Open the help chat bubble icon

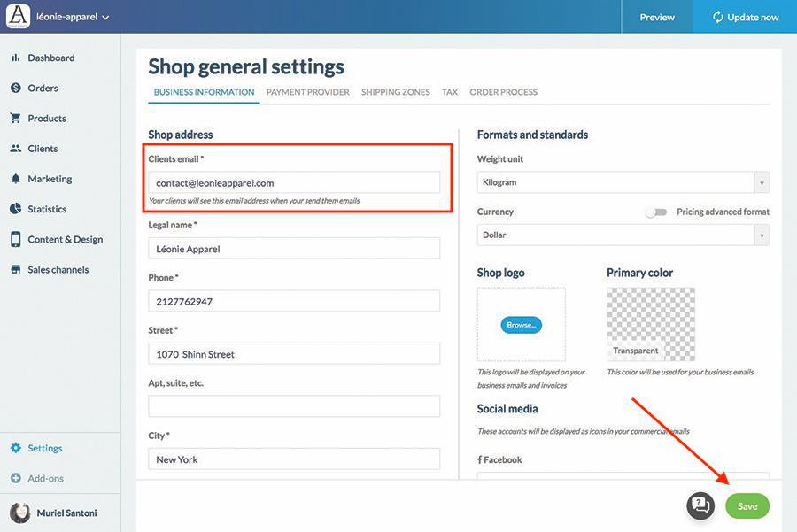(x=700, y=505)
